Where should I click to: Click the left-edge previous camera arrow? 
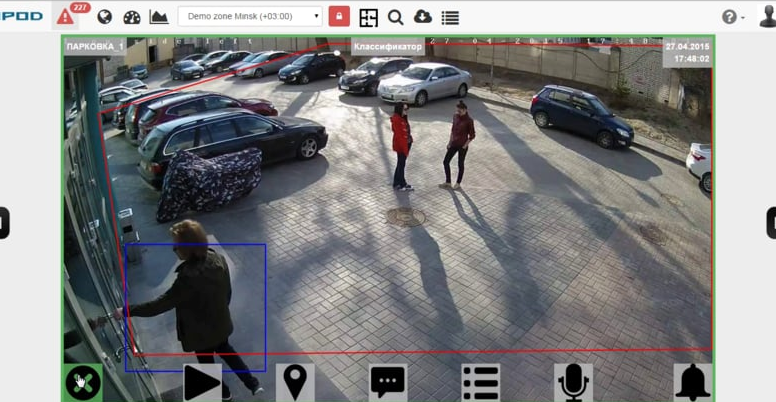[x=4, y=223]
